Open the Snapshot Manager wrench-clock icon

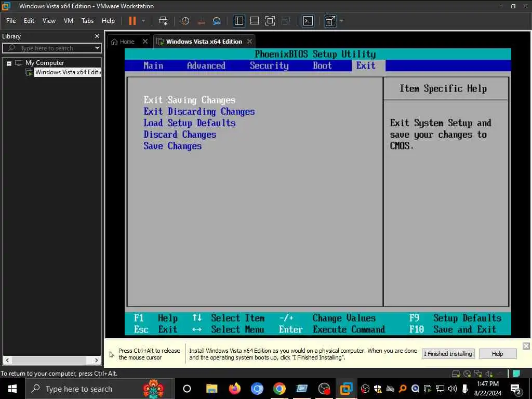(217, 21)
